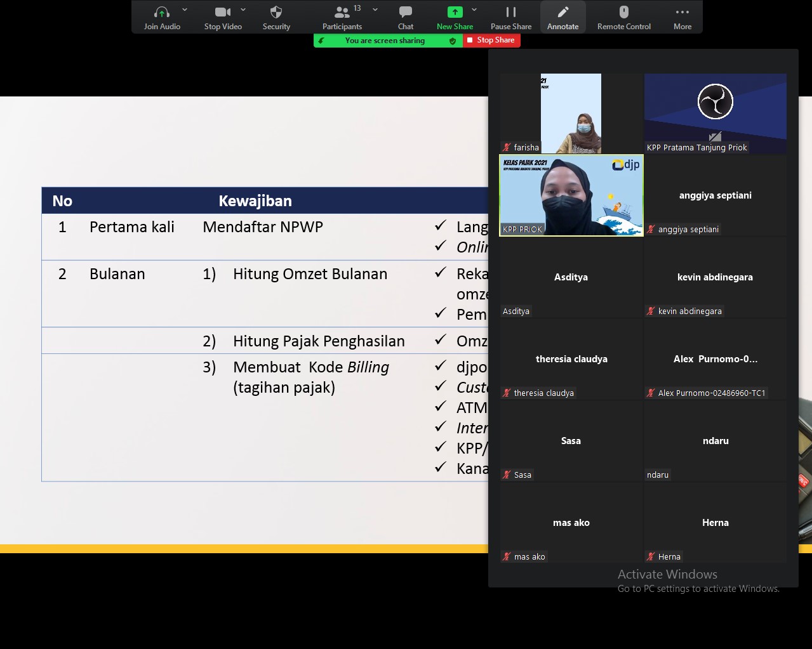
Task: Click the "You are screen sharing" label
Action: pyautogui.click(x=385, y=41)
